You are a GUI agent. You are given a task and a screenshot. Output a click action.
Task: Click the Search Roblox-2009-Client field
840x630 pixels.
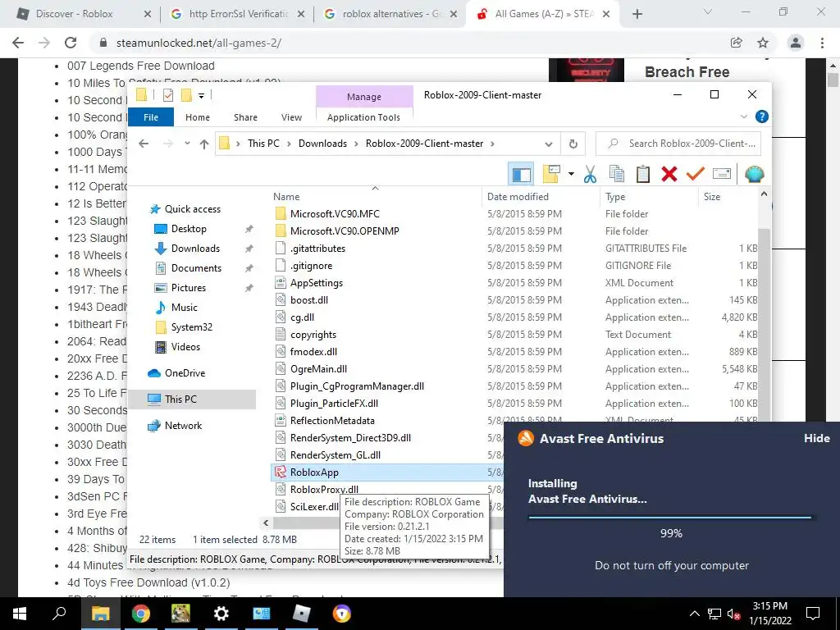678,144
